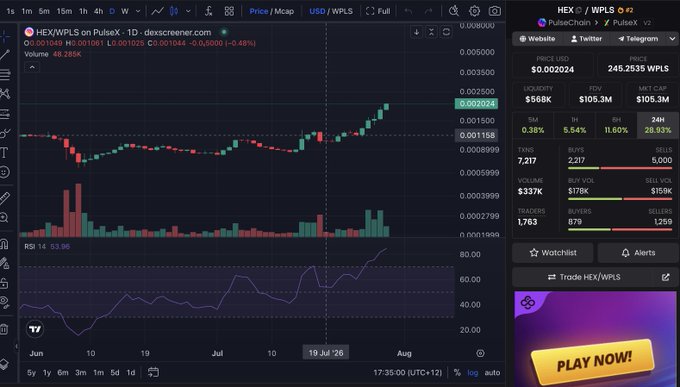
Task: Select the candlestick chart type
Action: (x=174, y=11)
